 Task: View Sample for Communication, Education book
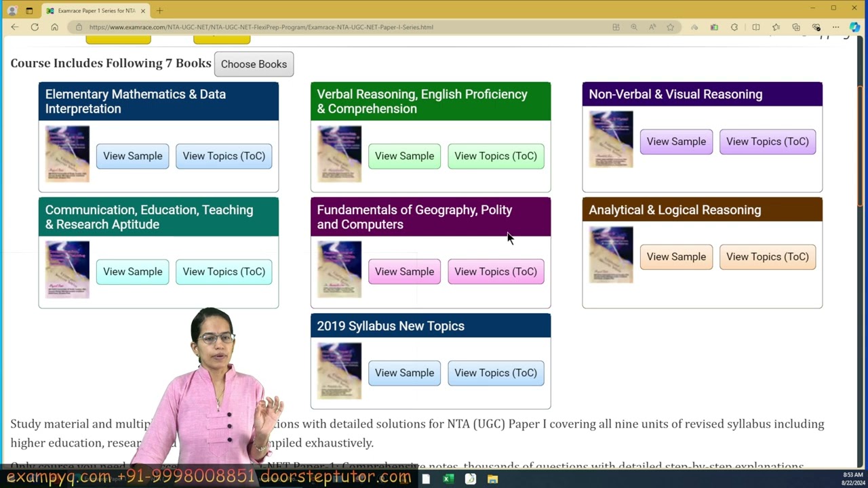pyautogui.click(x=133, y=272)
